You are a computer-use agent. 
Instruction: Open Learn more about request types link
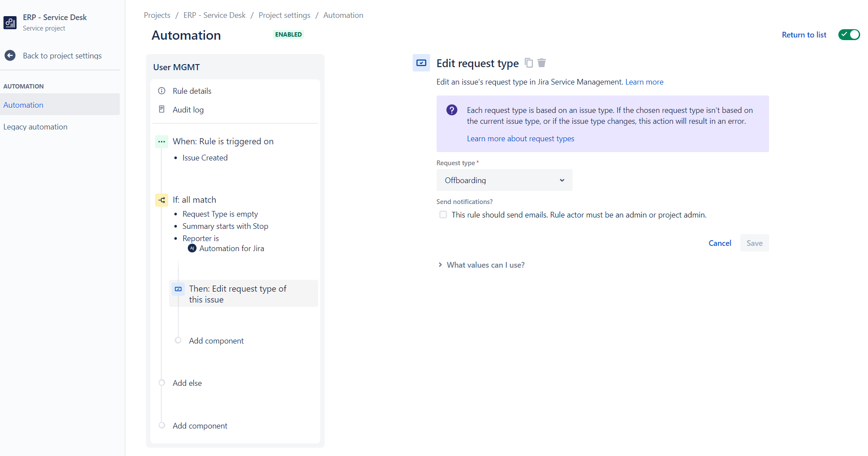coord(520,139)
